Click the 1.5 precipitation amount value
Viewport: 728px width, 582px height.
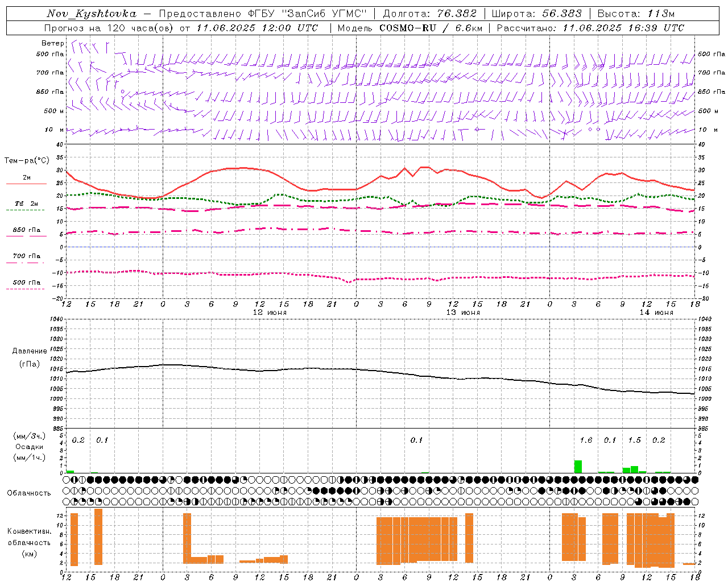click(634, 440)
